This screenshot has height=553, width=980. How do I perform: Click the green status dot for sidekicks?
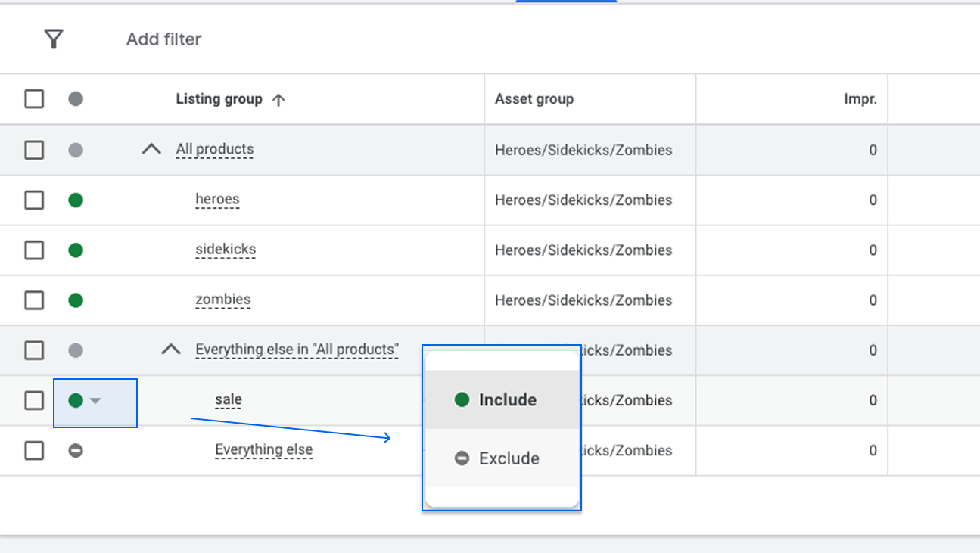(x=76, y=250)
